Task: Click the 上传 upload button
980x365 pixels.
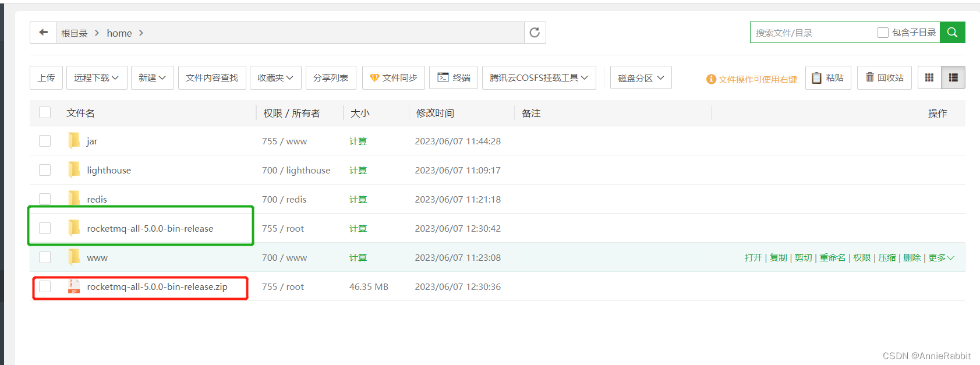Action: [x=47, y=77]
